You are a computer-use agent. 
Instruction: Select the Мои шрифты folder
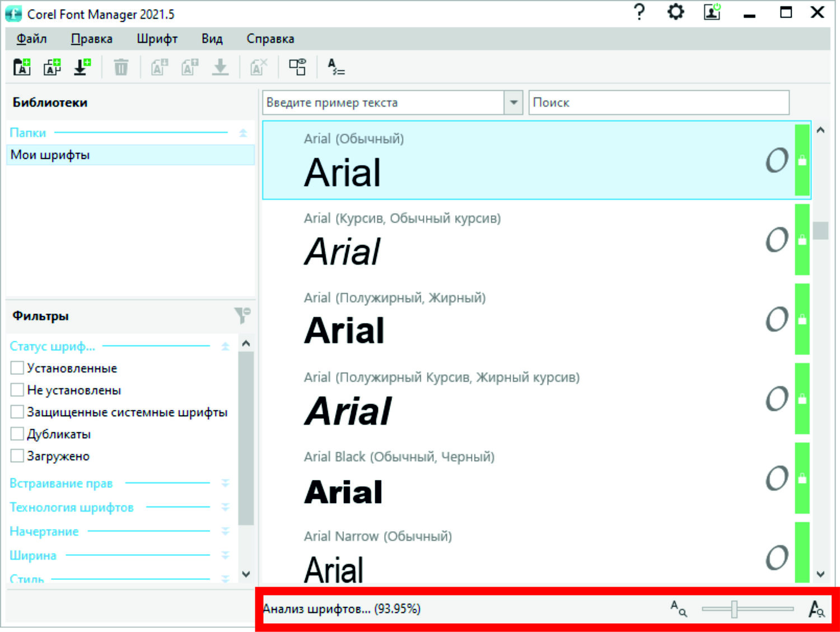(x=130, y=155)
